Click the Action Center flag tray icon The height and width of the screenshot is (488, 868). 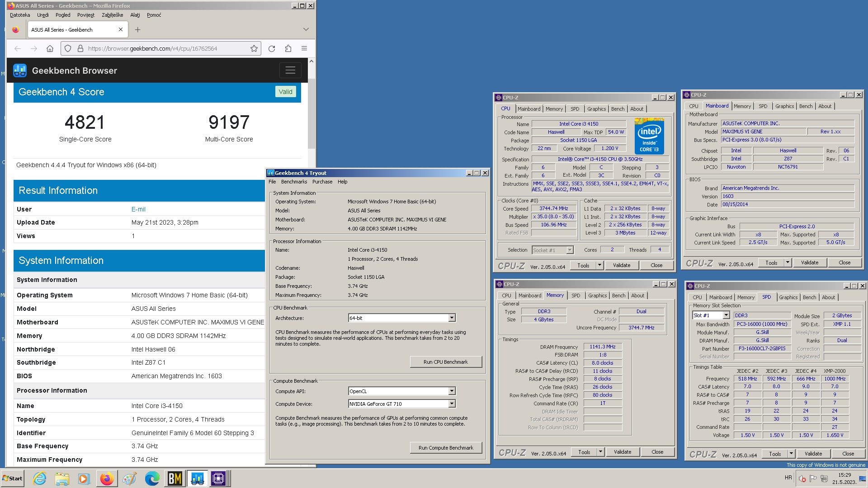(813, 479)
